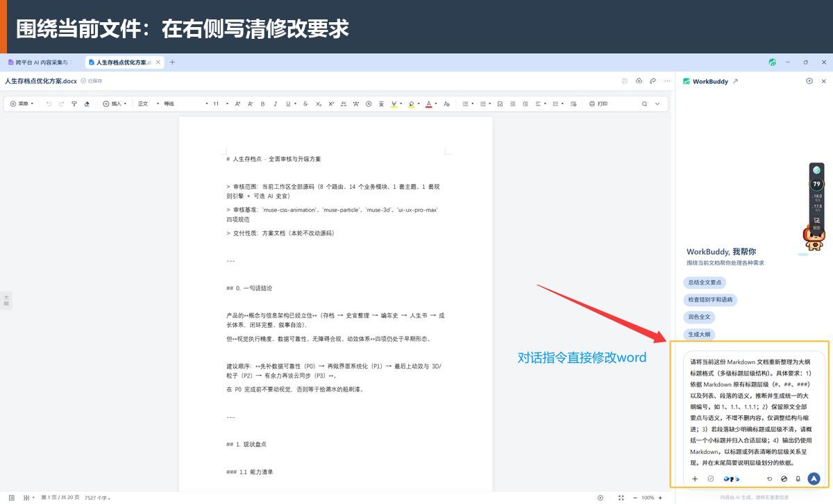
Task: Click the 总结全文要点 suggestion
Action: click(x=705, y=283)
